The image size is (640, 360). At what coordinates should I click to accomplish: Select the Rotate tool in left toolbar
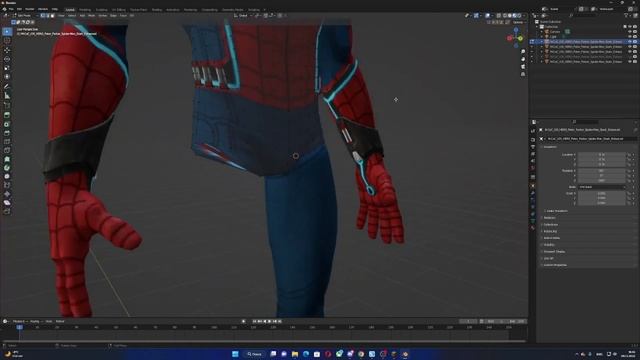[7, 59]
